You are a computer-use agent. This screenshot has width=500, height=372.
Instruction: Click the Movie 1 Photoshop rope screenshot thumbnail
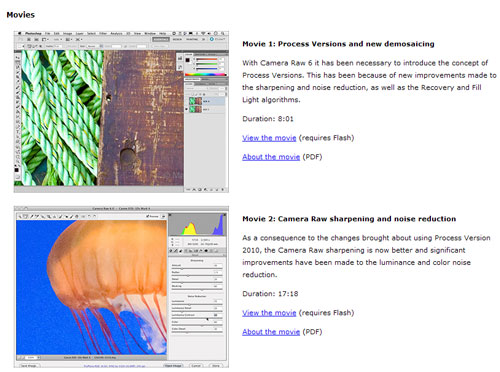[x=121, y=112]
